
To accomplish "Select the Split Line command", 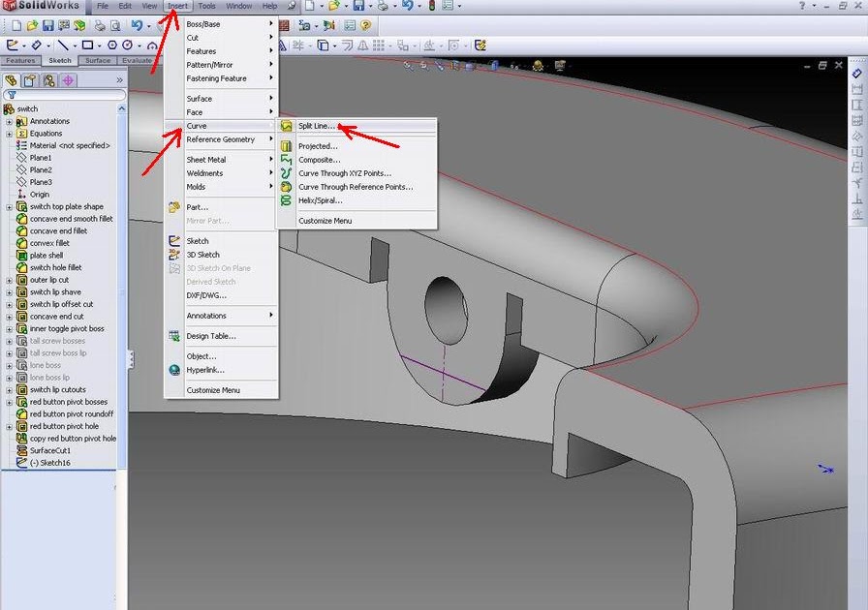I will [315, 125].
